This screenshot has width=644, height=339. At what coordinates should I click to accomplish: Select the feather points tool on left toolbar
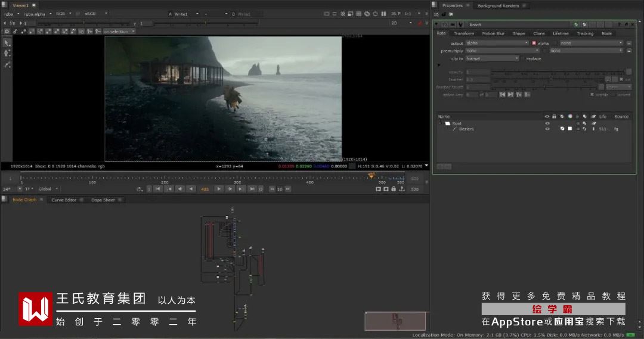click(7, 64)
